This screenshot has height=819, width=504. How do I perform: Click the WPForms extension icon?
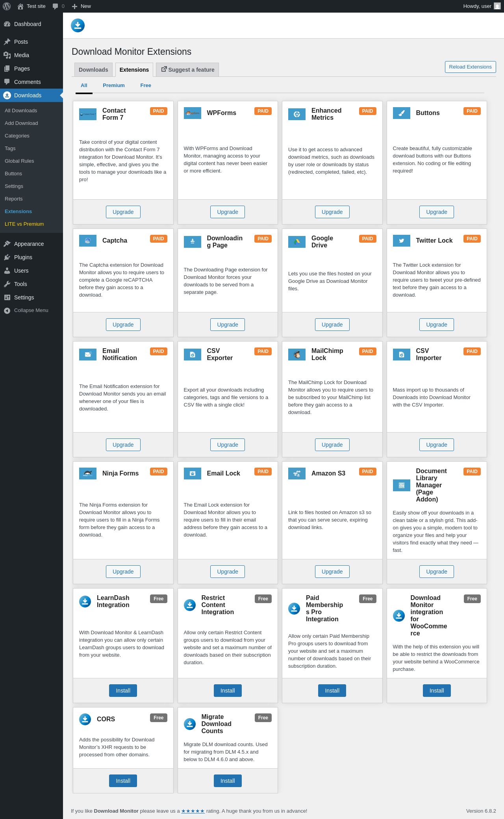point(193,113)
